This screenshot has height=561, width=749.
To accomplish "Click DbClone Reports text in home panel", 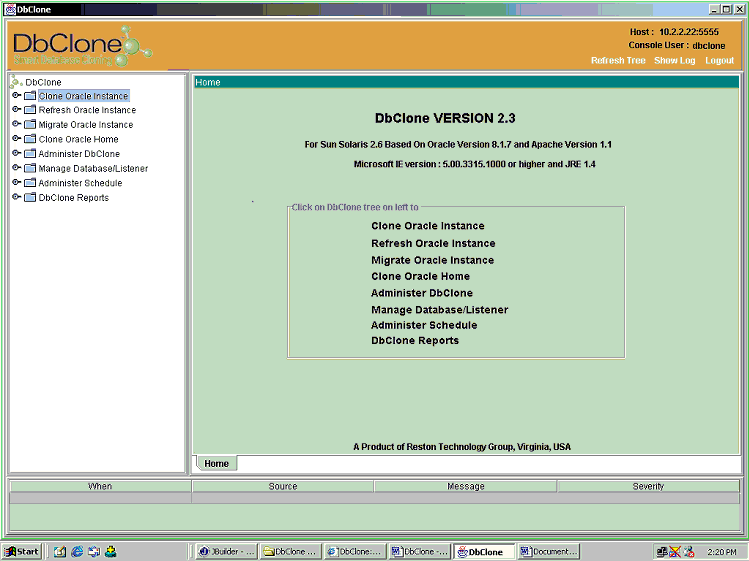I will [x=415, y=341].
